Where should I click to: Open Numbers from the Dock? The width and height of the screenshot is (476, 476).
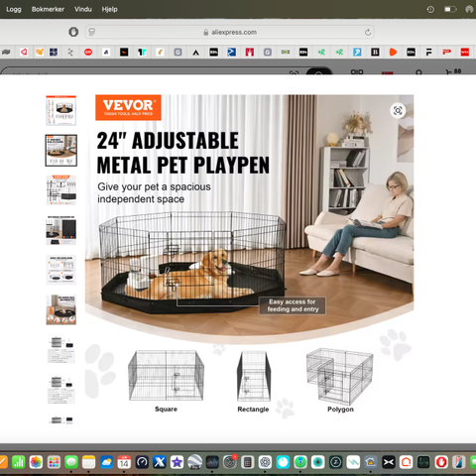coord(19,462)
